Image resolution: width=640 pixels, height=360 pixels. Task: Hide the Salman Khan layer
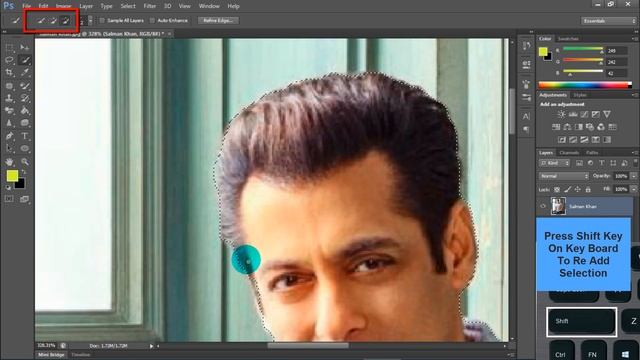point(543,207)
